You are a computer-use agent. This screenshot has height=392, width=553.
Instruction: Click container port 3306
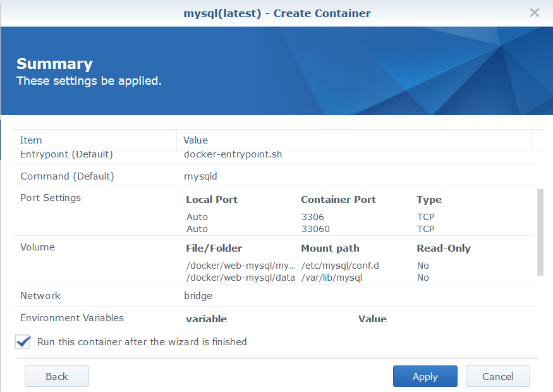click(312, 217)
